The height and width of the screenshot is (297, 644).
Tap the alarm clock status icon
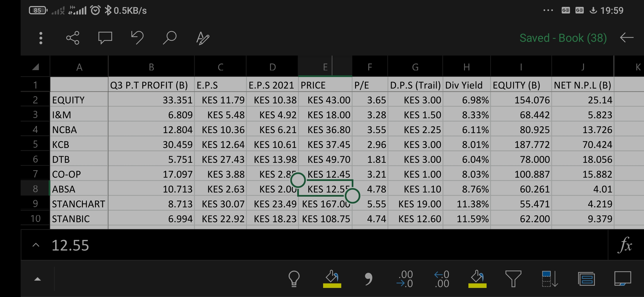[x=95, y=10]
